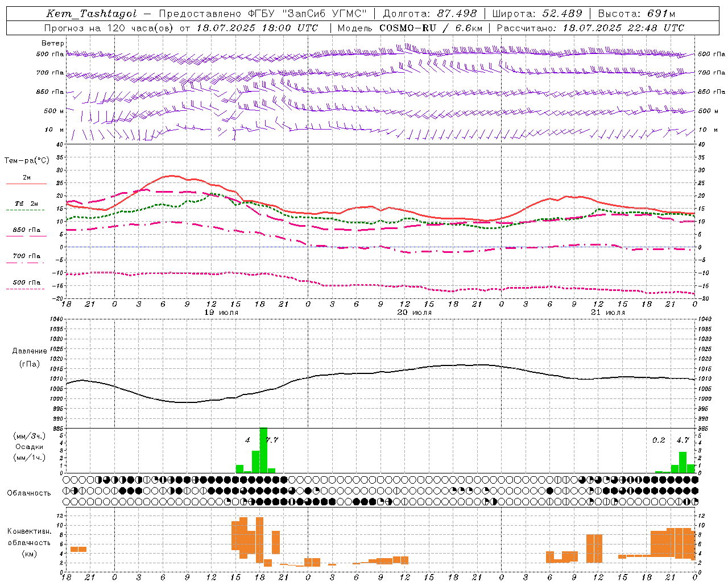The image size is (728, 582).
Task: Click the Осадки chart label
Action: [30, 447]
